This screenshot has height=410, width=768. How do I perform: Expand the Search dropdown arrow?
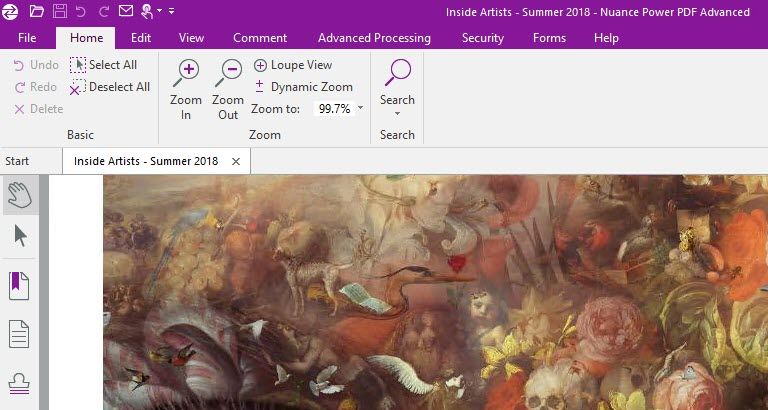[397, 114]
